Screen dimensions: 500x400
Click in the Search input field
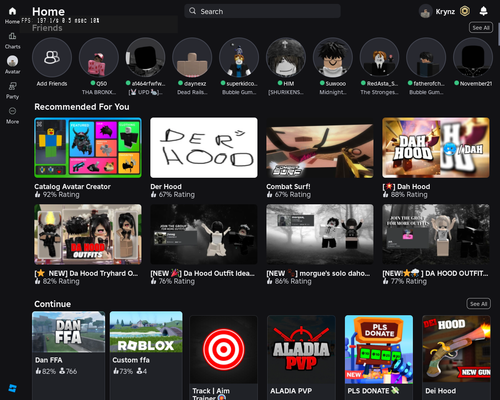point(262,11)
